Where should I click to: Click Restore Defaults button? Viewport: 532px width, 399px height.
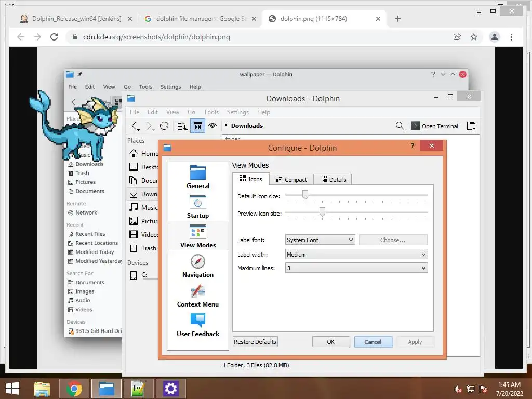click(x=255, y=342)
